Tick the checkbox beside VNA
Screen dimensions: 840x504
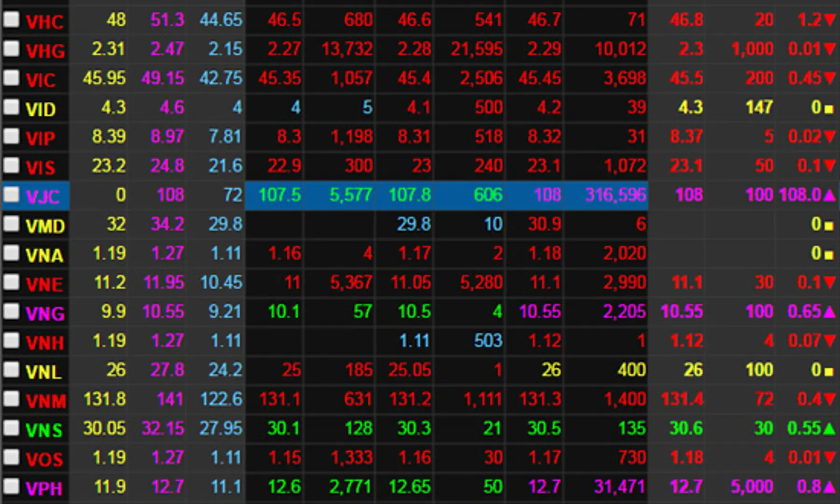(11, 253)
